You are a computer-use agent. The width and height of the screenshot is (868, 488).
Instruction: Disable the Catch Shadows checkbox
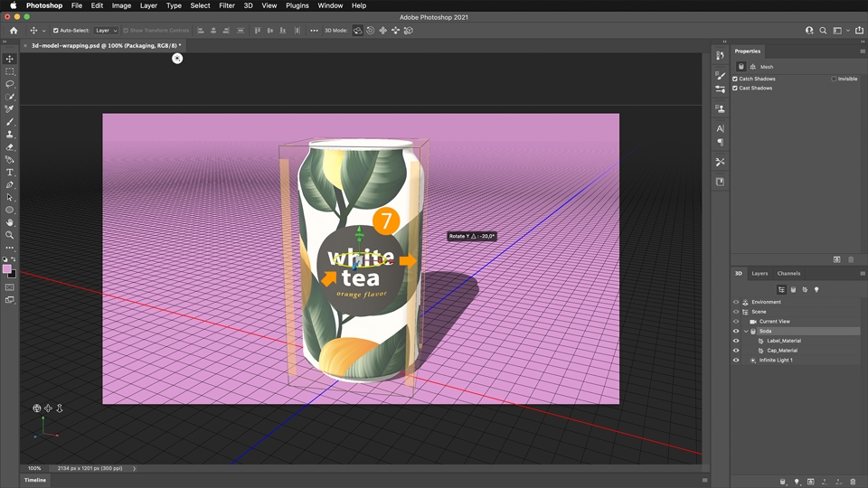(735, 79)
